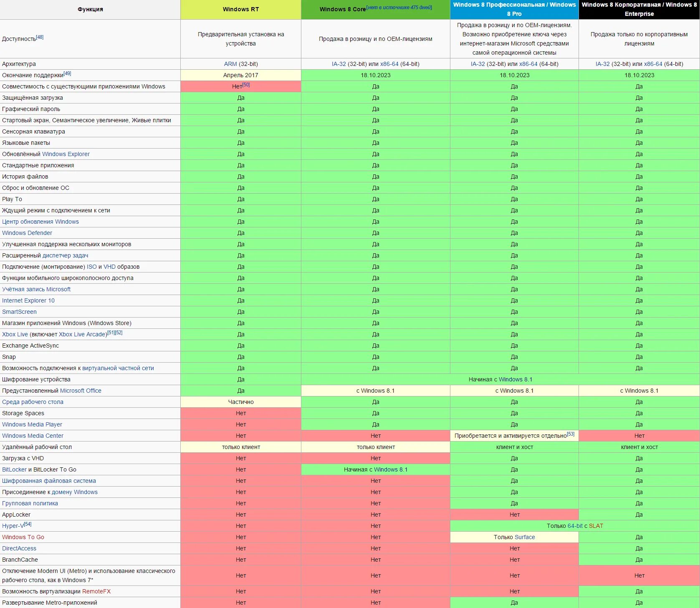Click 18.10.2023 in the Windows 8 Core column
The width and height of the screenshot is (700, 608).
(x=376, y=75)
